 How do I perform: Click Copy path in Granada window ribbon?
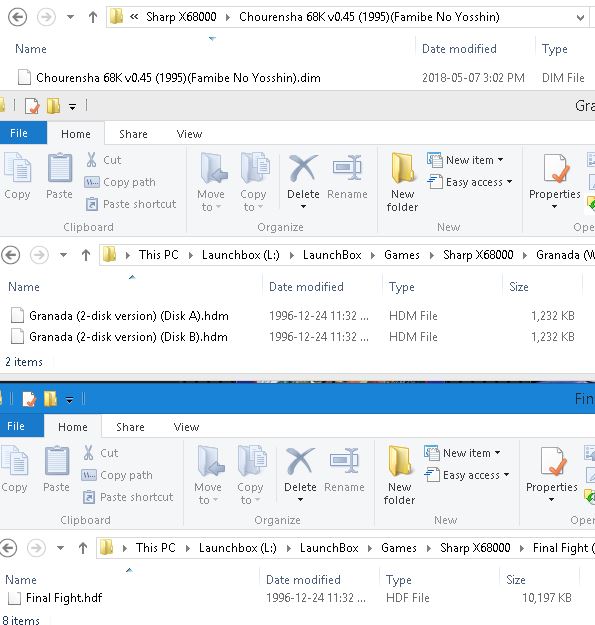pyautogui.click(x=120, y=182)
